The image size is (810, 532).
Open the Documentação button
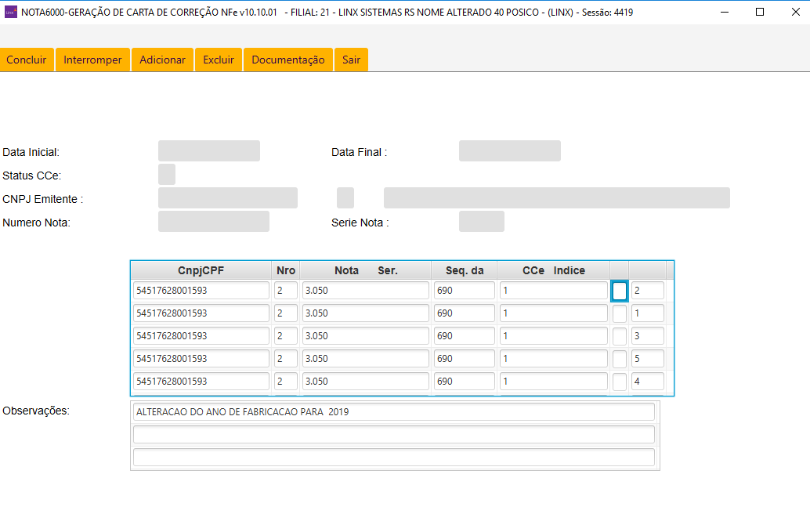[288, 60]
